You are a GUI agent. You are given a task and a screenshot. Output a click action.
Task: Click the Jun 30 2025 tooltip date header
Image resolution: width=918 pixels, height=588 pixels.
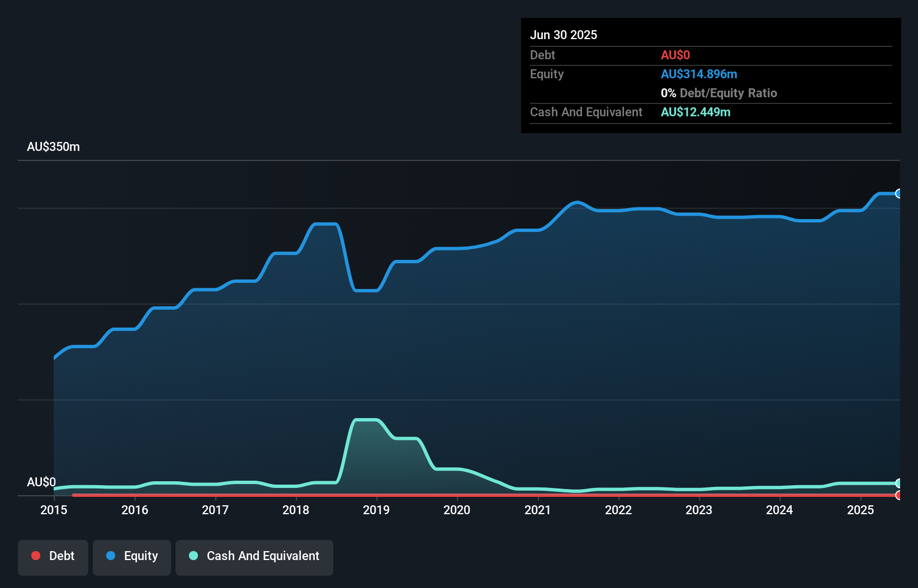(x=564, y=35)
